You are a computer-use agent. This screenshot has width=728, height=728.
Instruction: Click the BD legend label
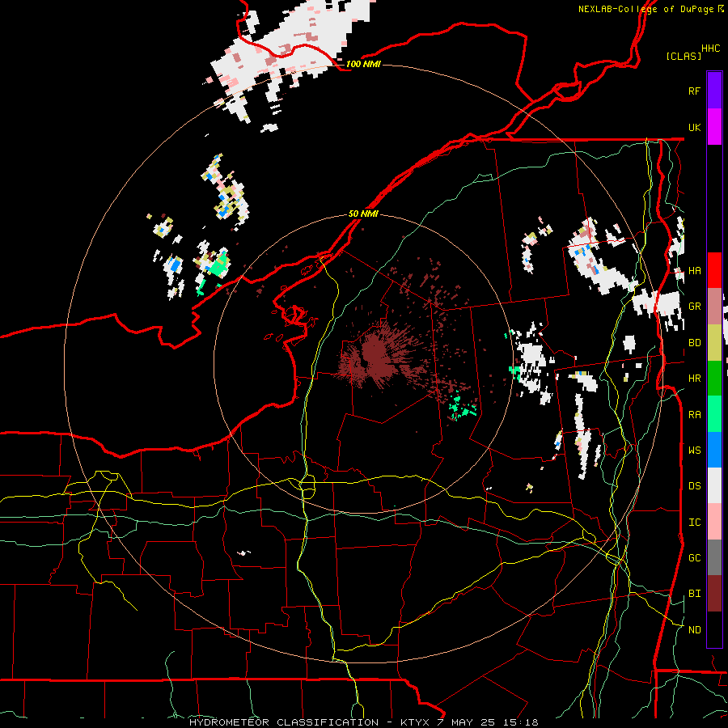point(694,343)
